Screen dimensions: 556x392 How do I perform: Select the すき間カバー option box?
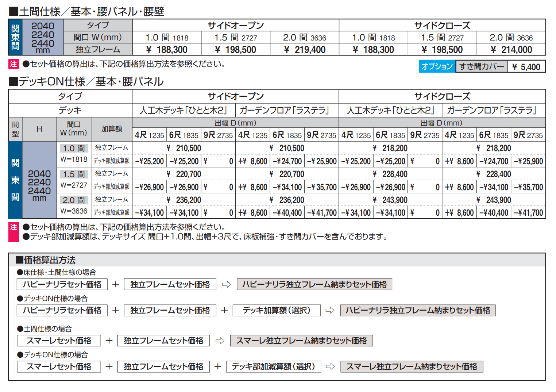pos(482,66)
